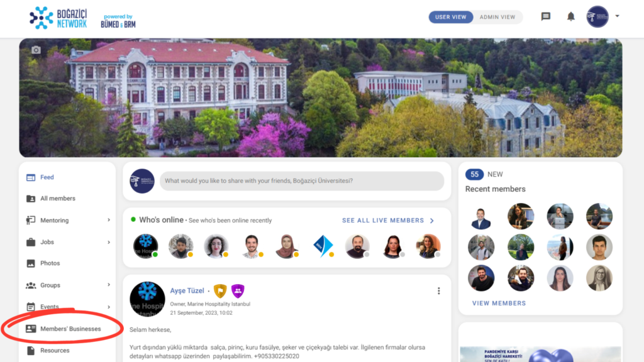Click the share-with-friends post input field
644x362 pixels.
302,181
